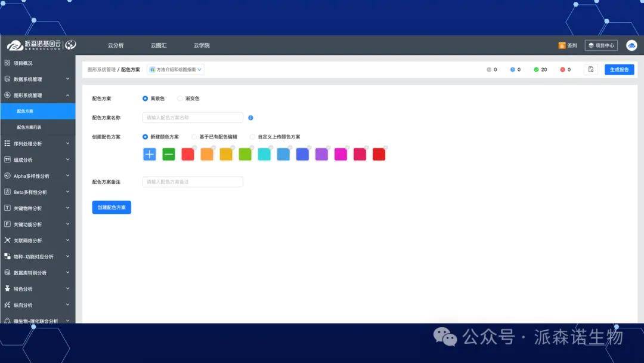Click the 图形系统管理 breadcrumb link

(101, 69)
